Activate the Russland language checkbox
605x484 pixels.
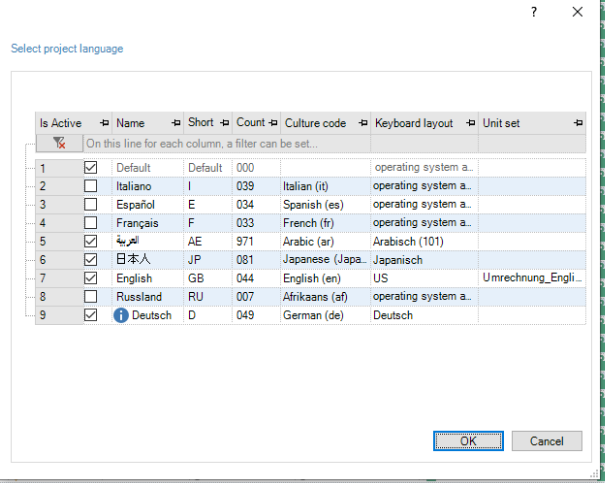[x=90, y=297]
